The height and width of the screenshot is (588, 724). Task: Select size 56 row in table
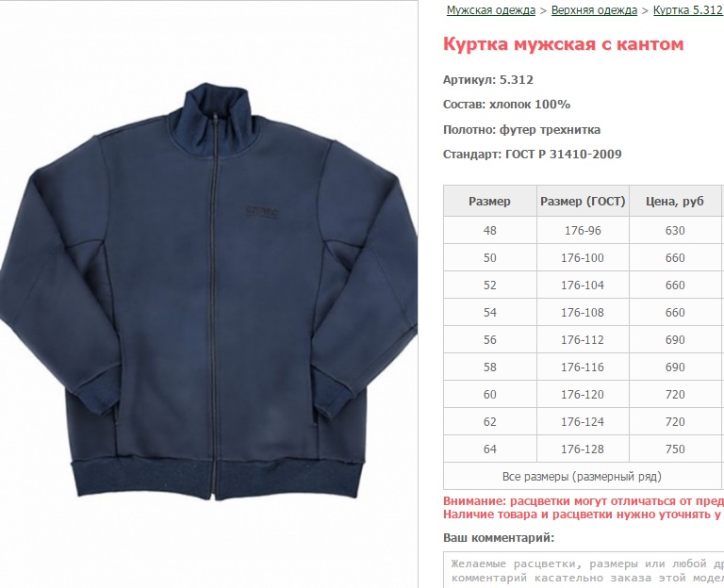pos(584,339)
